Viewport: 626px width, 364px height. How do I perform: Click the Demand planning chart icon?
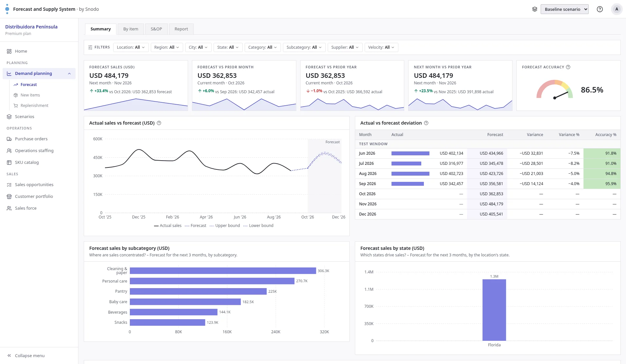[9, 74]
